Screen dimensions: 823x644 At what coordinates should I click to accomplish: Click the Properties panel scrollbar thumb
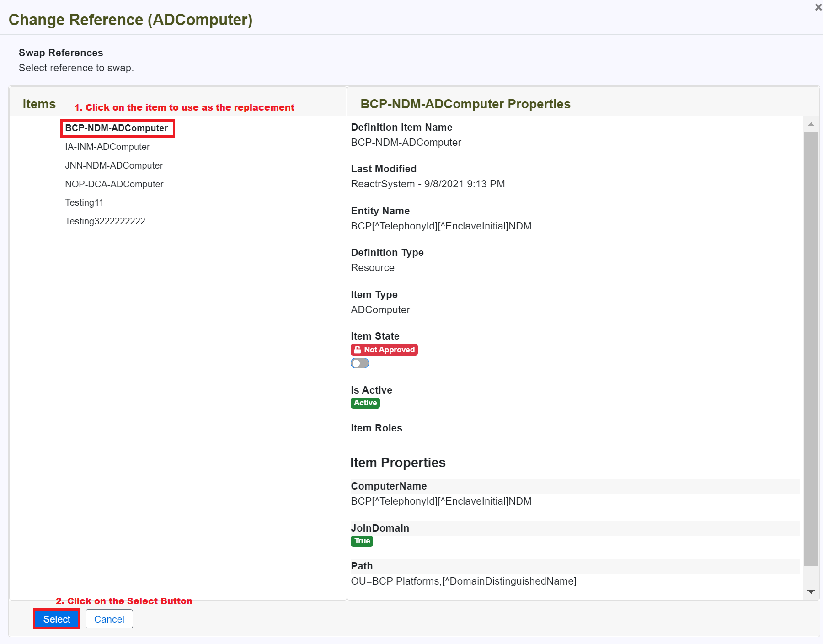[811, 349]
